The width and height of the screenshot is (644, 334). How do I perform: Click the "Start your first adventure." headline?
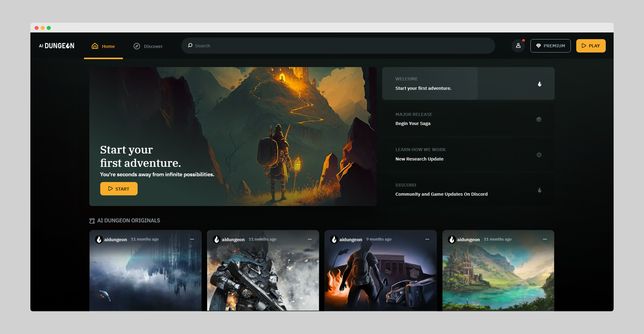pyautogui.click(x=140, y=157)
